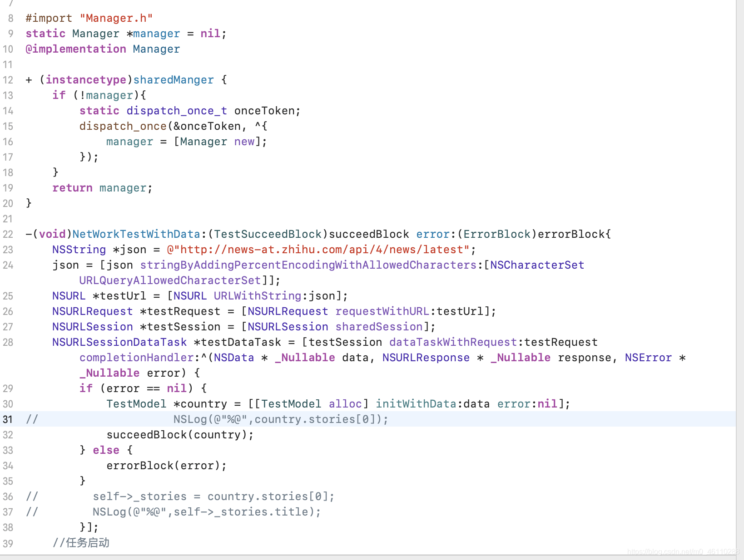Click the word static on line 9
Image resolution: width=744 pixels, height=560 pixels.
pos(45,34)
